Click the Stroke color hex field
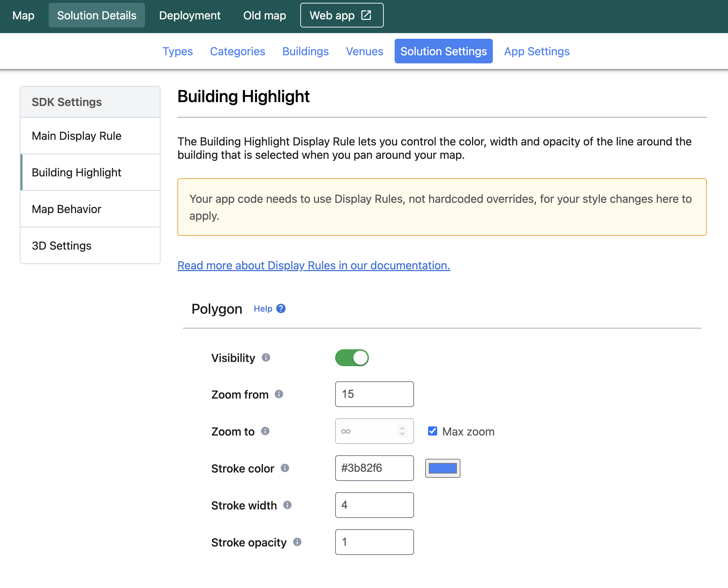This screenshot has height=588, width=728. 374,468
